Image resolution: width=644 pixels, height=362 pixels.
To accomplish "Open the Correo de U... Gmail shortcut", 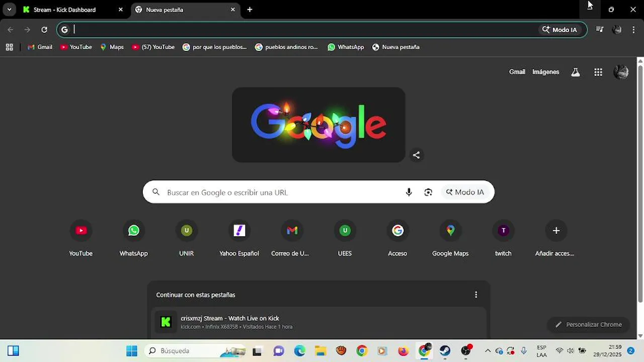I will click(292, 238).
